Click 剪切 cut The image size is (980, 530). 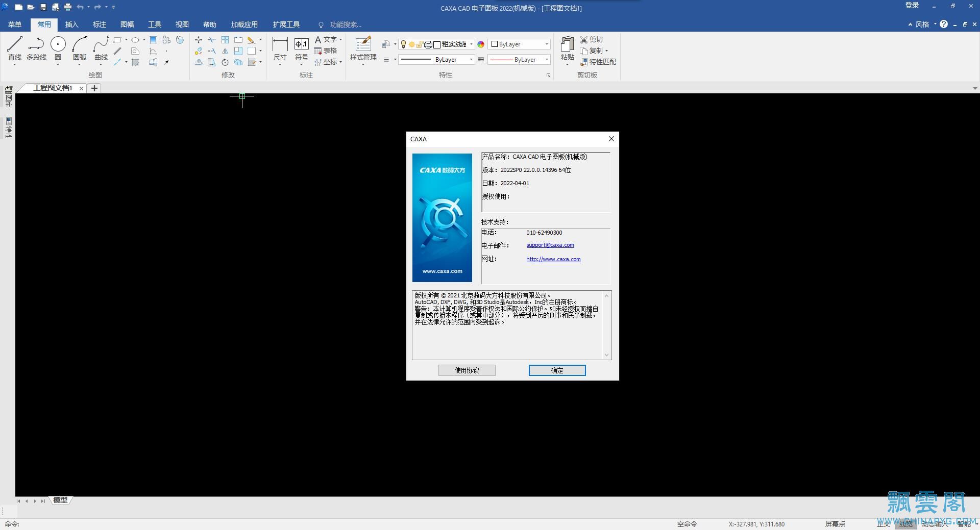pos(592,39)
